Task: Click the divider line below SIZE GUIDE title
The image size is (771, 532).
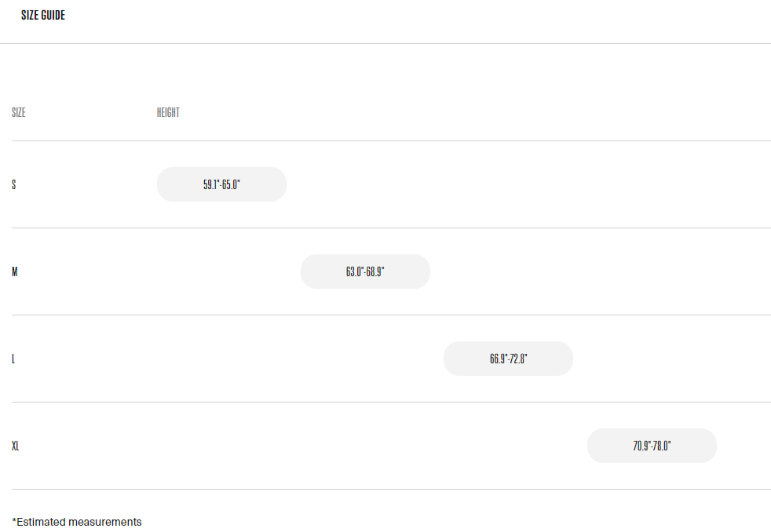Action: 385,43
